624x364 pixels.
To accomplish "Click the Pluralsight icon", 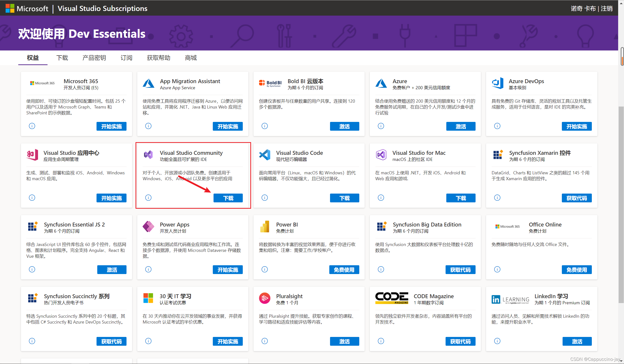I will coord(265,298).
